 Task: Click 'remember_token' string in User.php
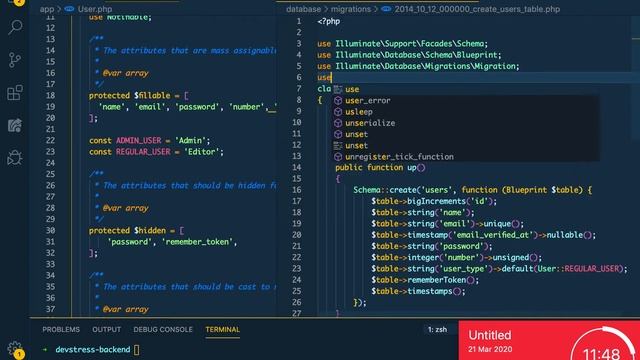pos(198,242)
